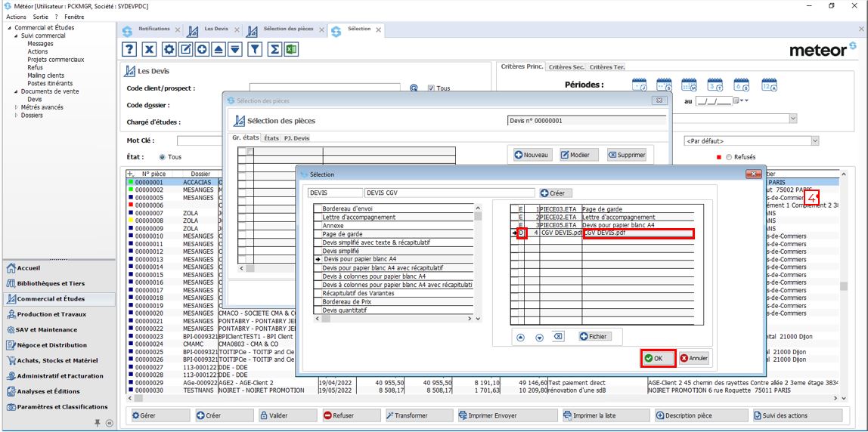Screen dimensions: 868x432
Task: Click the X toolbar icon beside help
Action: 149,49
